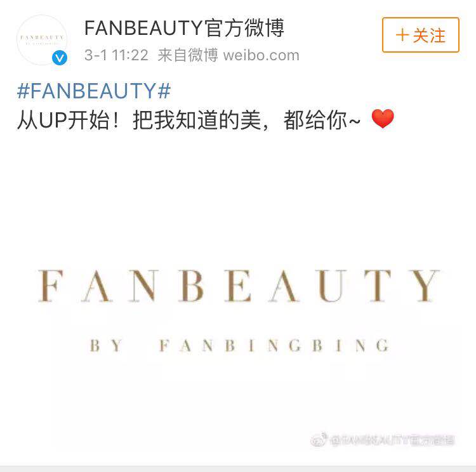
Task: Tap the BY FANBINGBING subtitle in image
Action: click(239, 345)
